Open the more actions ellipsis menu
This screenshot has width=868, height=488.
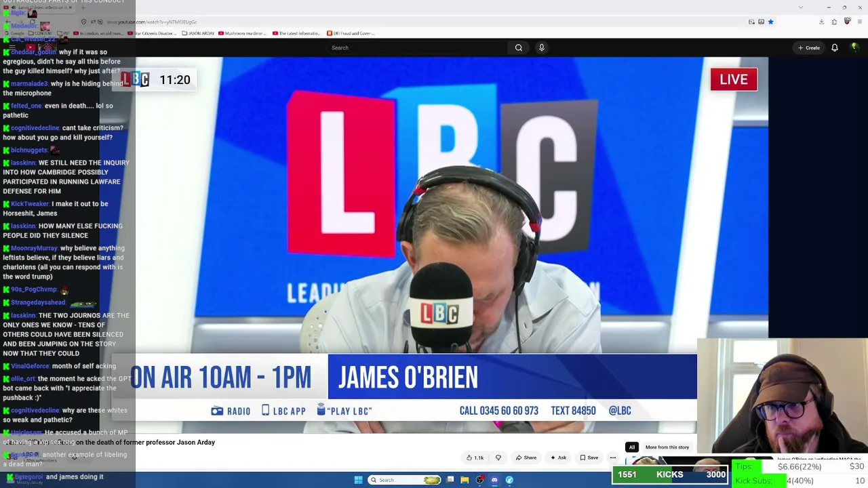(x=613, y=457)
